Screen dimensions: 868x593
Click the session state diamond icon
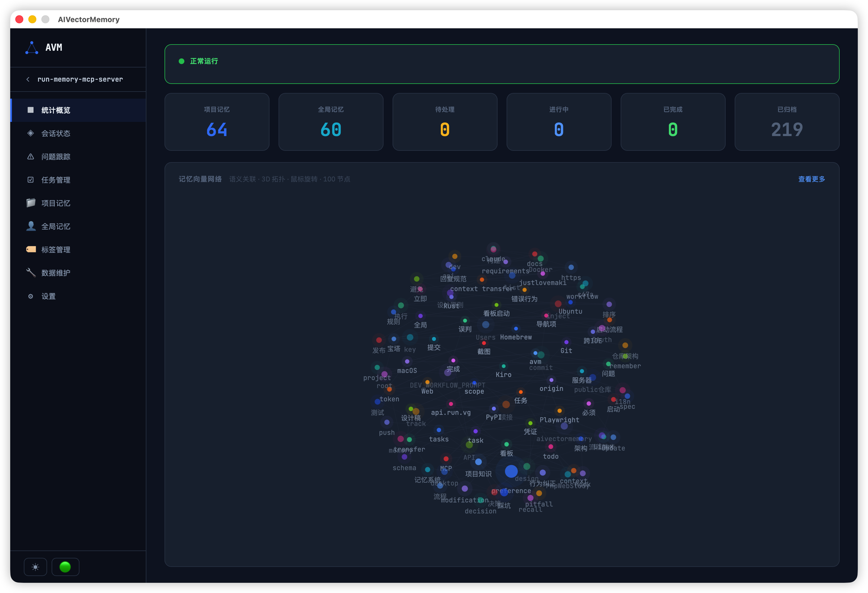[31, 133]
